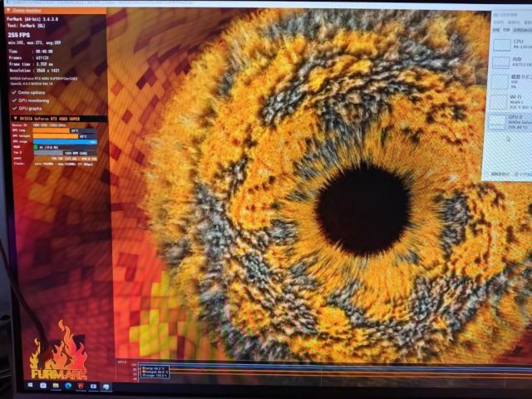Click the 简略信息 link in Task Manager
The height and width of the screenshot is (399, 532).
[x=500, y=174]
